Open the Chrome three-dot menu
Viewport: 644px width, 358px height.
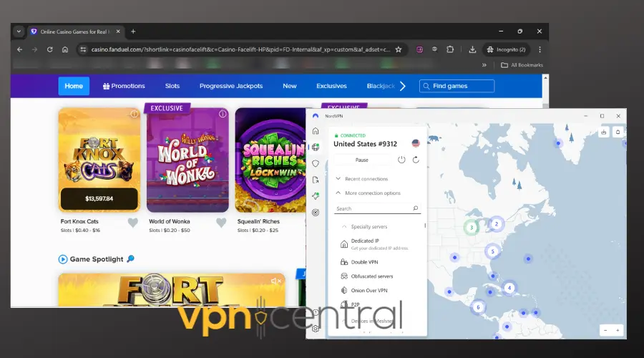click(x=540, y=49)
